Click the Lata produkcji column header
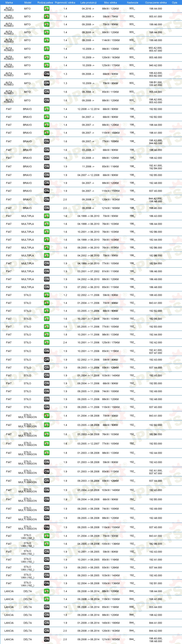 88,3
